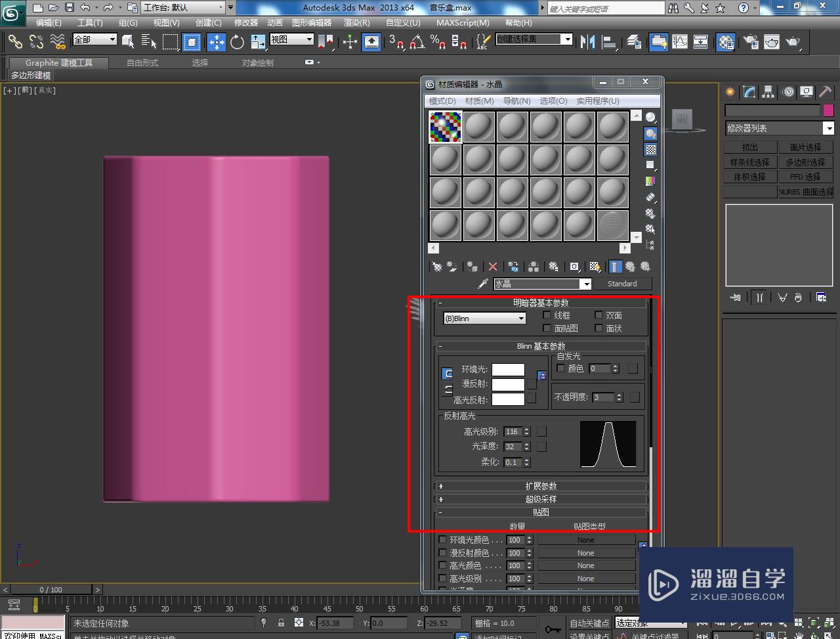Click Delete material red X icon
This screenshot has width=840, height=639.
click(493, 267)
